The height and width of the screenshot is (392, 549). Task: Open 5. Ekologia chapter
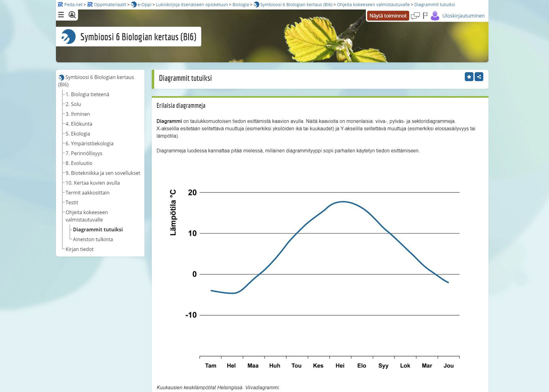pyautogui.click(x=78, y=134)
